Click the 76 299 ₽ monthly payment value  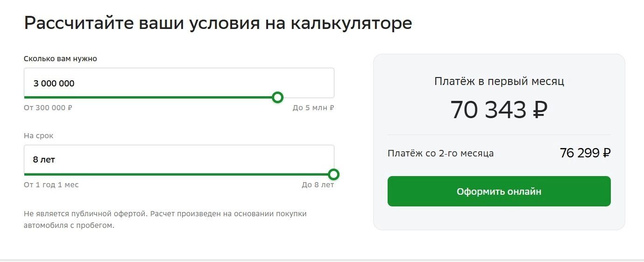coord(585,153)
